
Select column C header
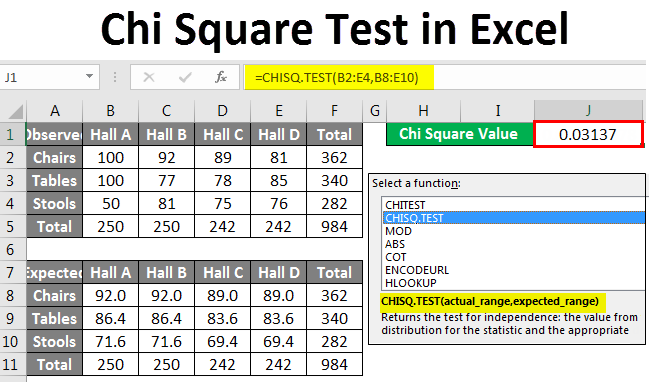pos(166,111)
